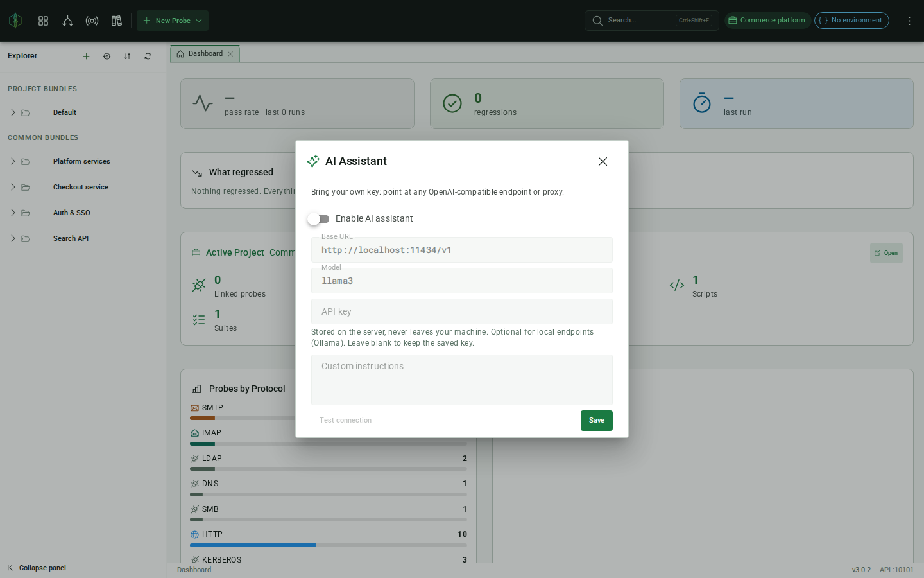Open the Active Project via Open button
The height and width of the screenshot is (578, 924).
click(886, 253)
